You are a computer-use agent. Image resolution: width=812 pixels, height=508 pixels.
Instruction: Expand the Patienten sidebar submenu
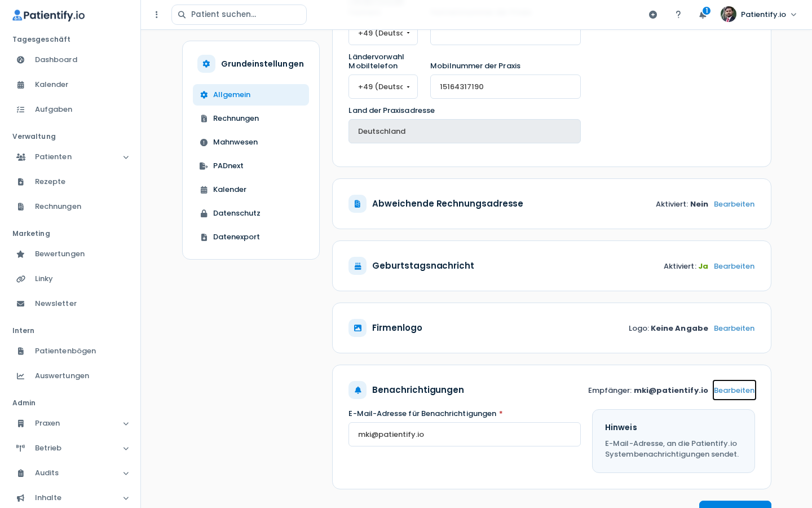[x=126, y=157]
